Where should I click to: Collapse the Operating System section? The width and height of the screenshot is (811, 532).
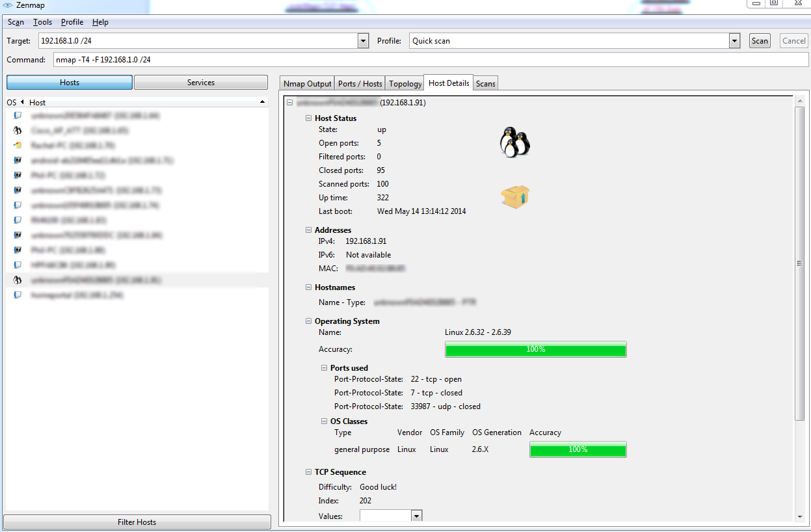point(309,321)
